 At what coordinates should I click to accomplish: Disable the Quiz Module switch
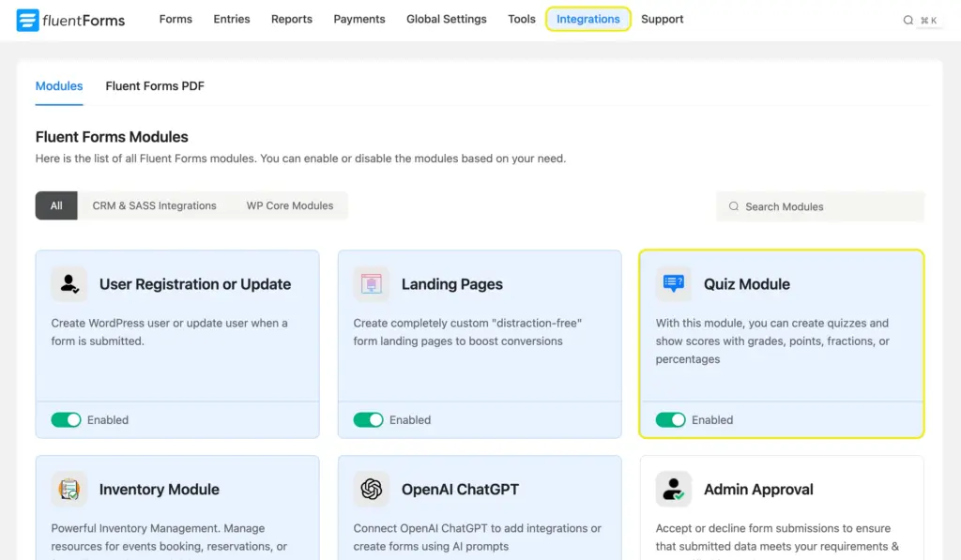point(671,419)
